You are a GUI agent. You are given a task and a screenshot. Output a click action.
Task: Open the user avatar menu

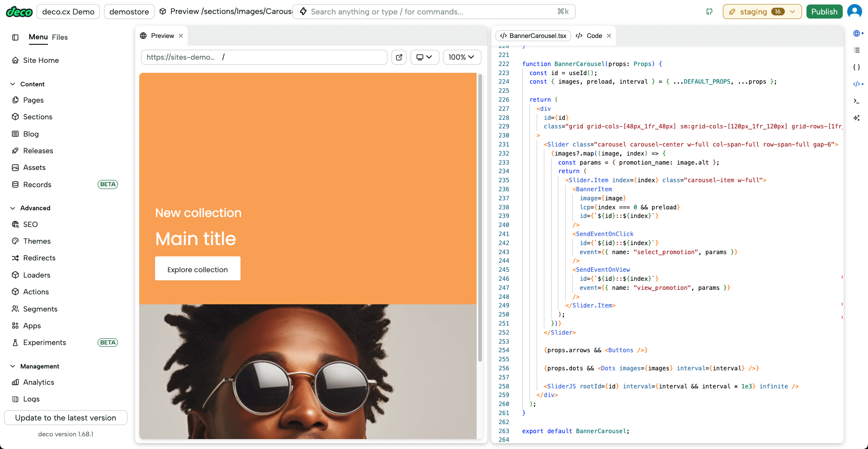pyautogui.click(x=854, y=11)
